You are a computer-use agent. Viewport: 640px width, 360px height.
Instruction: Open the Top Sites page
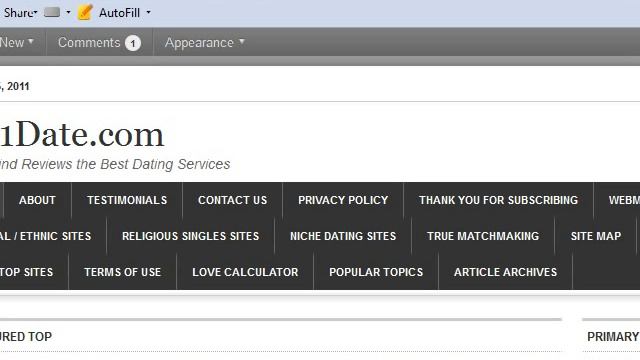click(27, 272)
